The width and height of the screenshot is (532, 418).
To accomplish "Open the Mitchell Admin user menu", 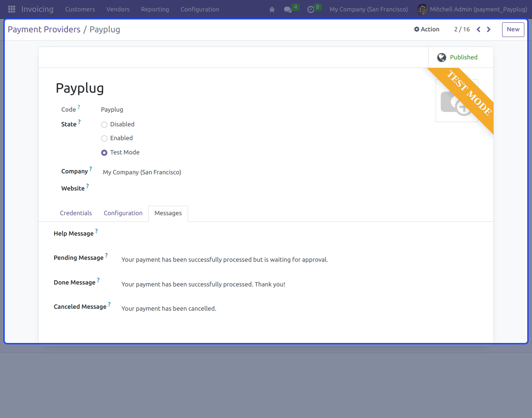I will pyautogui.click(x=472, y=9).
